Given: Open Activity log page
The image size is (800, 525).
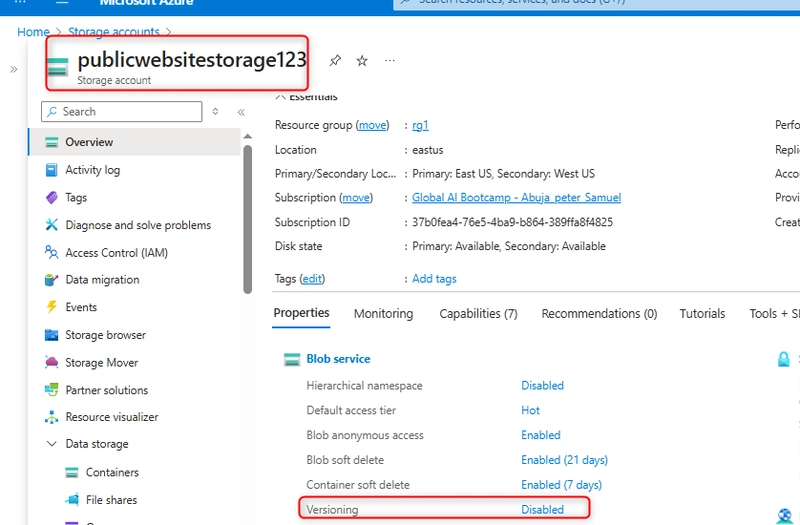Looking at the screenshot, I should click(92, 170).
